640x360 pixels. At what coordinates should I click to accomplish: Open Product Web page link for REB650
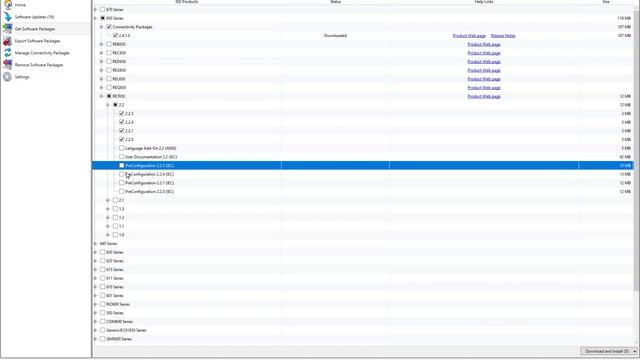(484, 44)
